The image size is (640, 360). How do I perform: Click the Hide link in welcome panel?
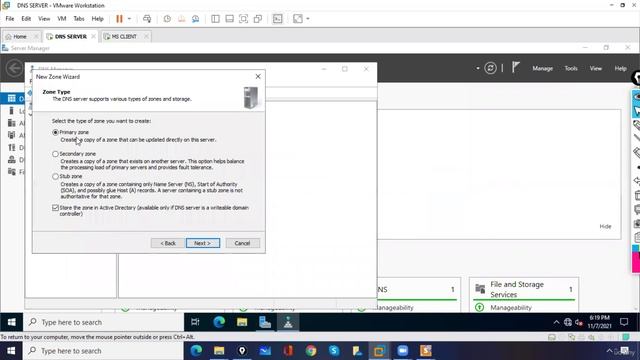coord(605,227)
